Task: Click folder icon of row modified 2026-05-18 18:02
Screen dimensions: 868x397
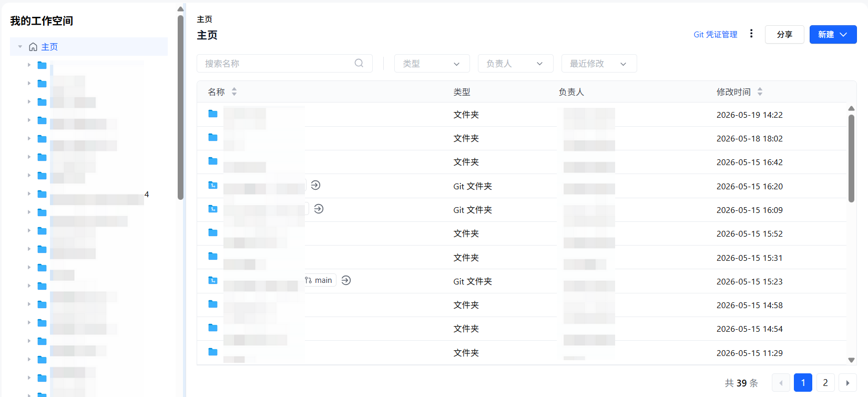Action: pos(213,137)
